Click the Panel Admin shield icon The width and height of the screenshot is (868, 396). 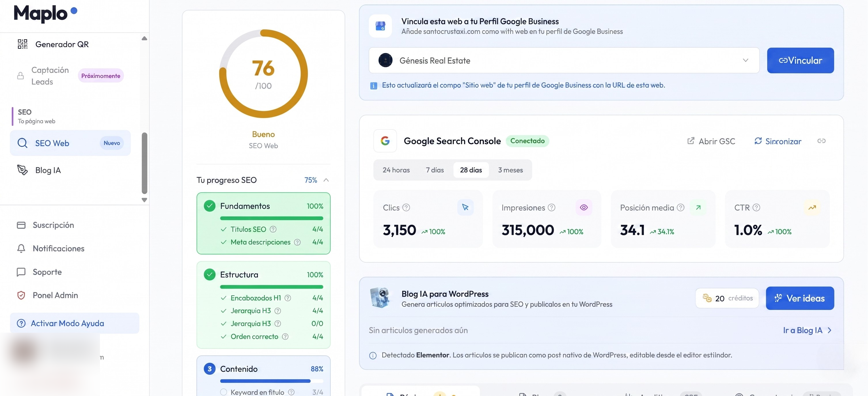[x=21, y=295]
